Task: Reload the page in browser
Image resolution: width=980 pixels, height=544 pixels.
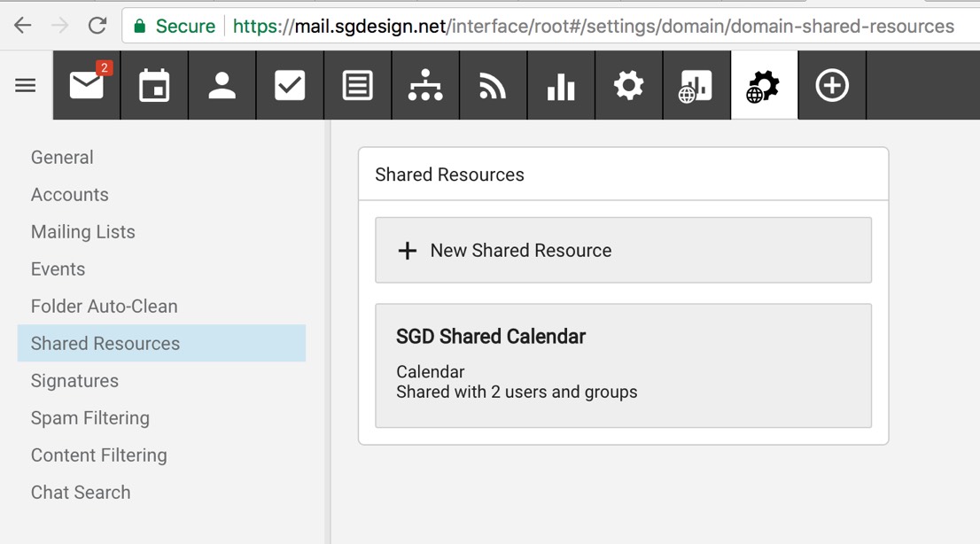Action: 97,26
